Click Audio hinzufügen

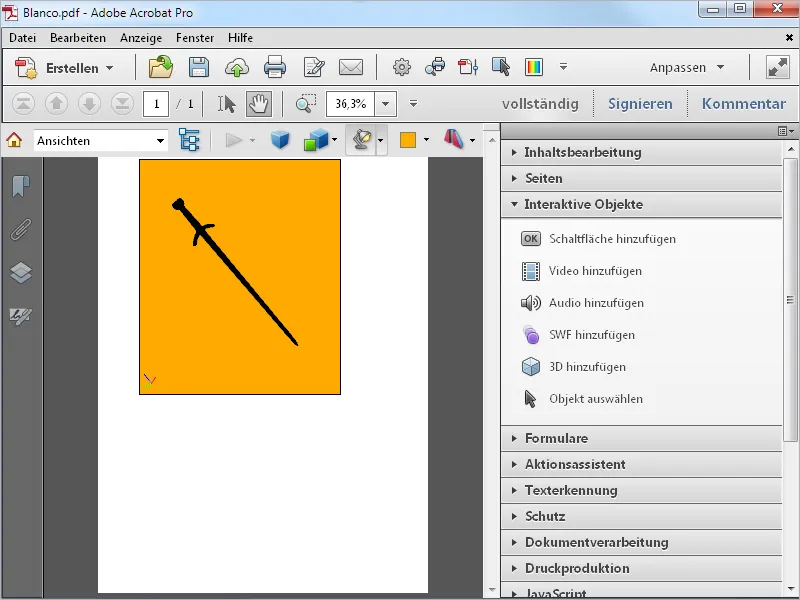click(582, 303)
